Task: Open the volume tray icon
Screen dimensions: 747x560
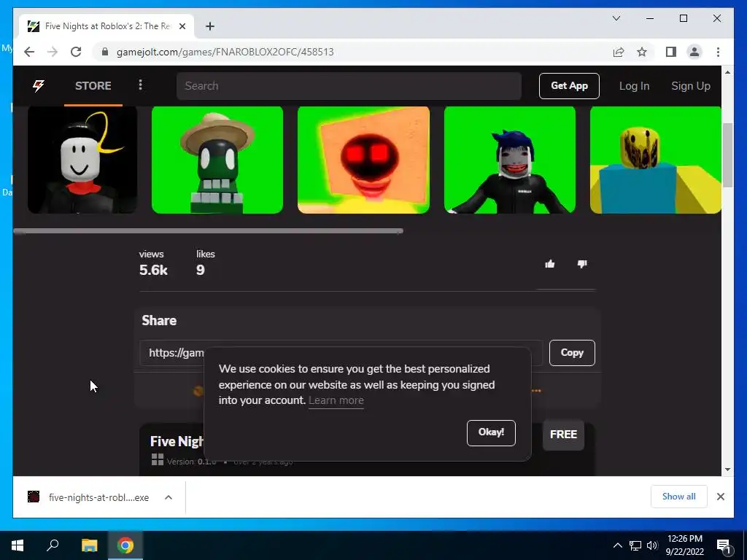Action: click(652, 545)
